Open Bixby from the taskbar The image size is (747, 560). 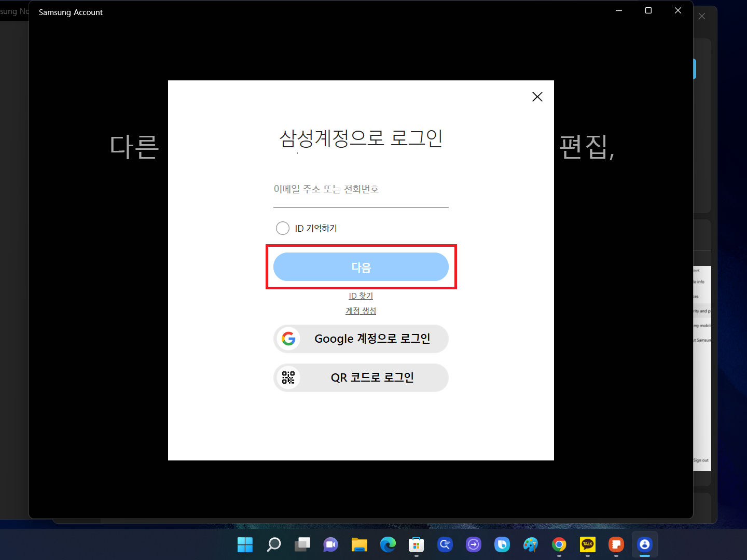click(x=502, y=545)
